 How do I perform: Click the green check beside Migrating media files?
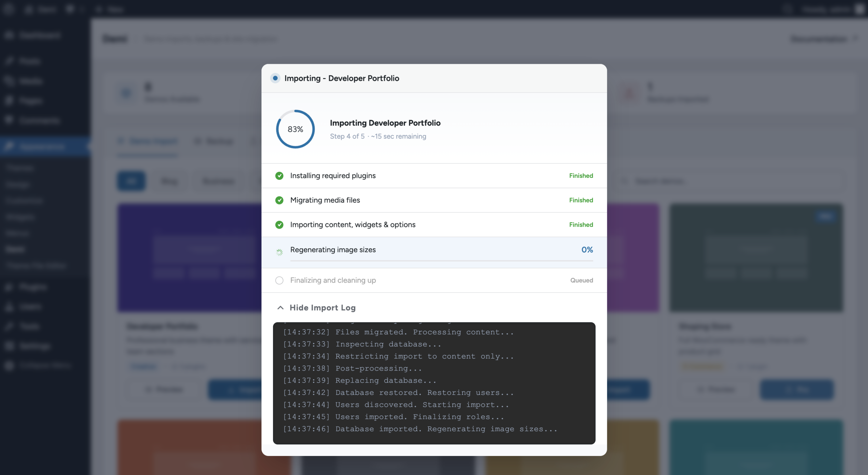pyautogui.click(x=279, y=200)
